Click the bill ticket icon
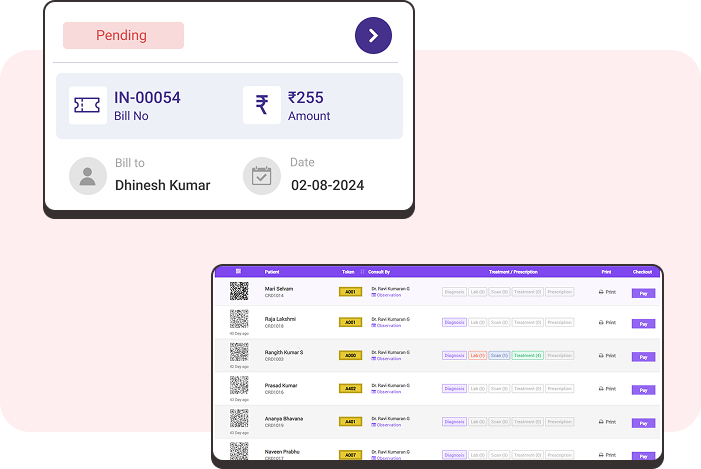The image size is (701, 469). (88, 105)
